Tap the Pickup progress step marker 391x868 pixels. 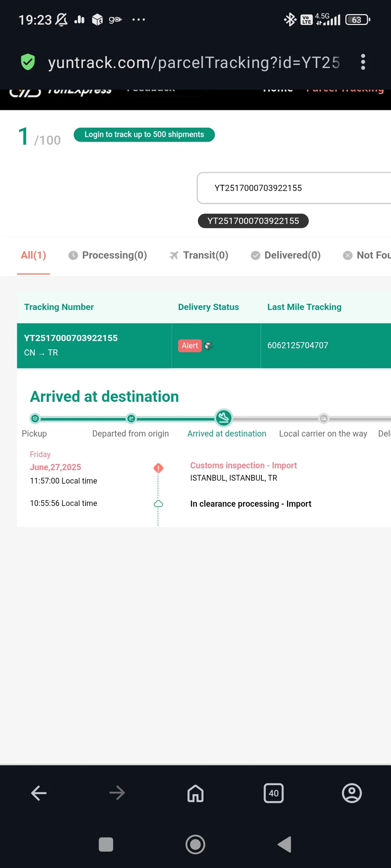coord(35,418)
